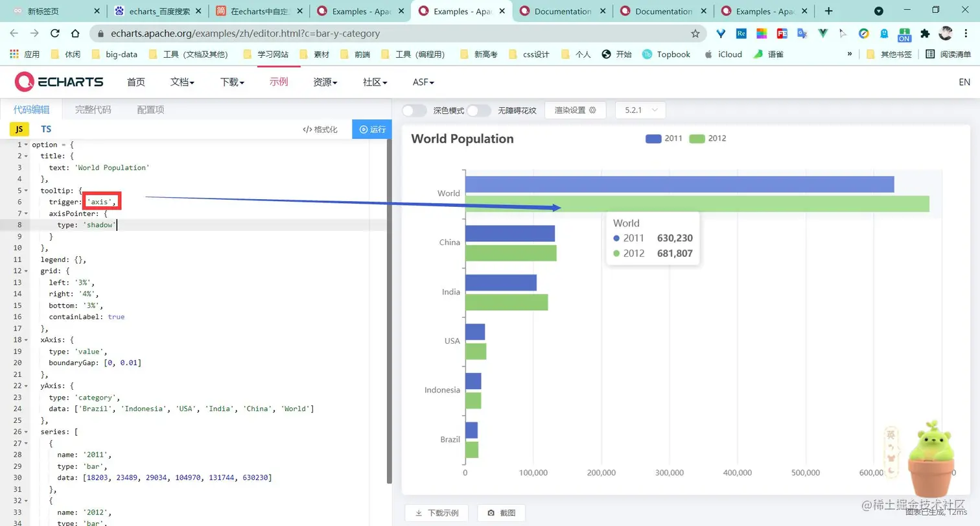Open the circular compass-pen extension icon

(x=863, y=34)
